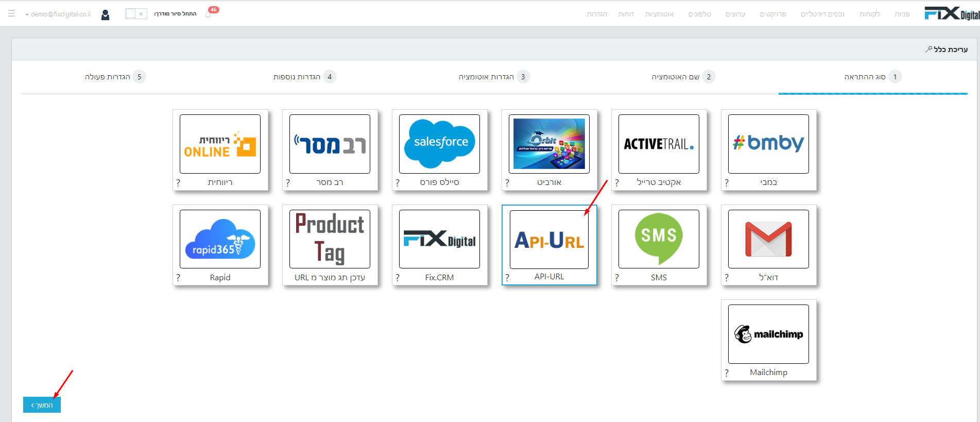
Task: Select the API-URL alert card
Action: (x=549, y=245)
